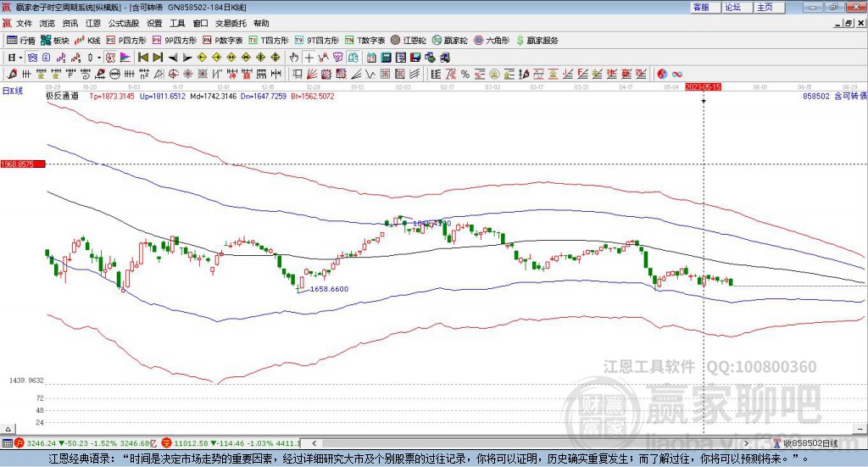Open the 浏览 menu

pos(47,23)
